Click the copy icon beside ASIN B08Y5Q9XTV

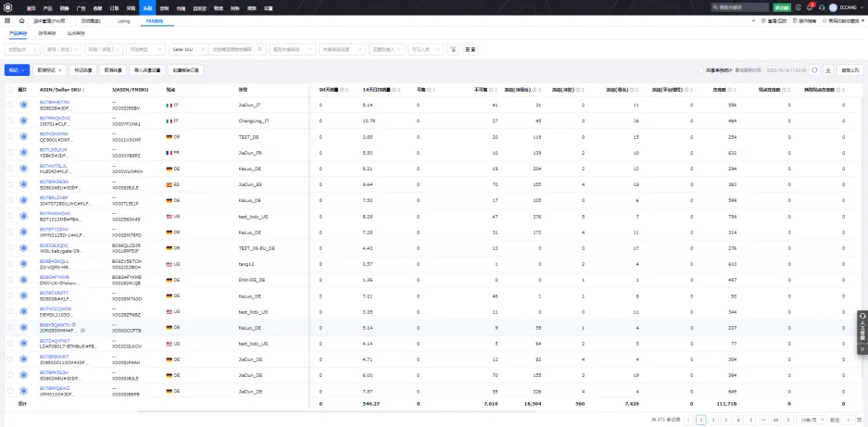click(x=73, y=324)
